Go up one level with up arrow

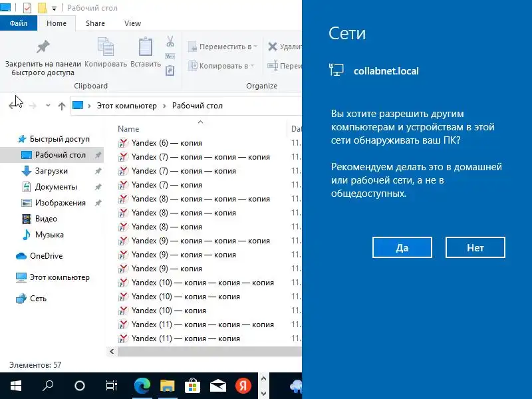62,106
